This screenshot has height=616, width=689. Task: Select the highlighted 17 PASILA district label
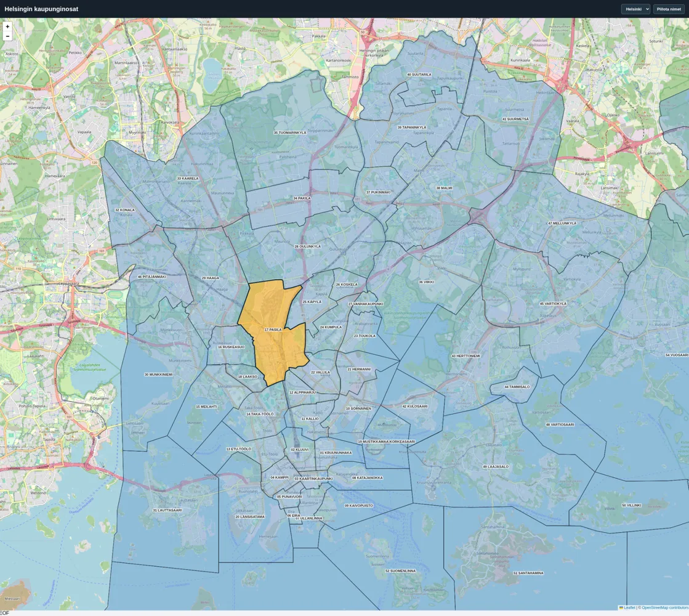pos(273,330)
